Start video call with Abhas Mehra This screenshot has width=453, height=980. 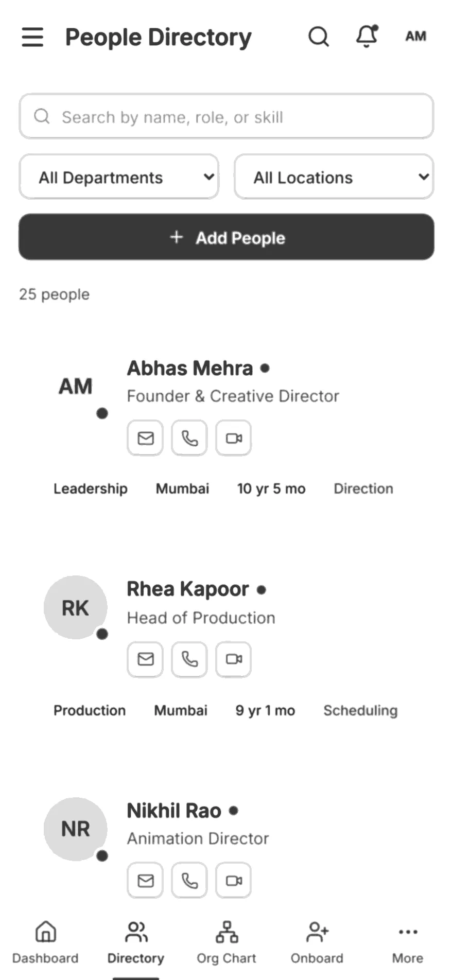pos(234,438)
